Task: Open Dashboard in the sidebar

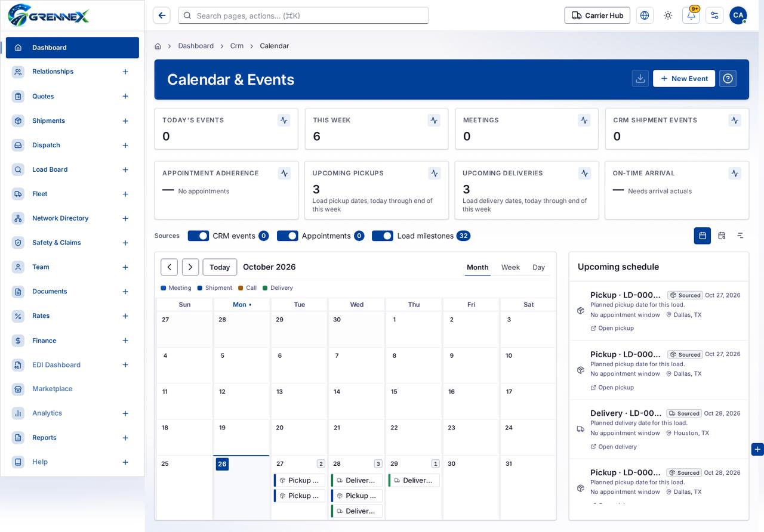Action: point(72,48)
